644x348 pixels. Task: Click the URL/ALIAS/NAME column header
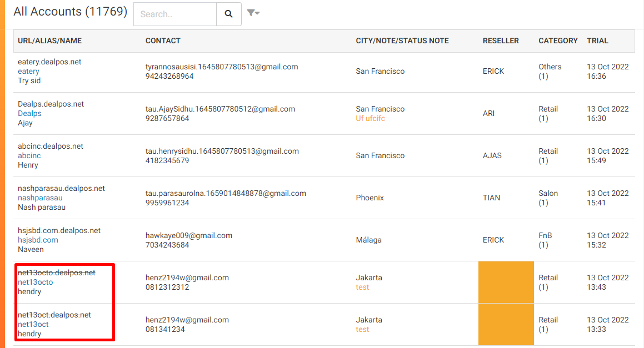point(49,41)
